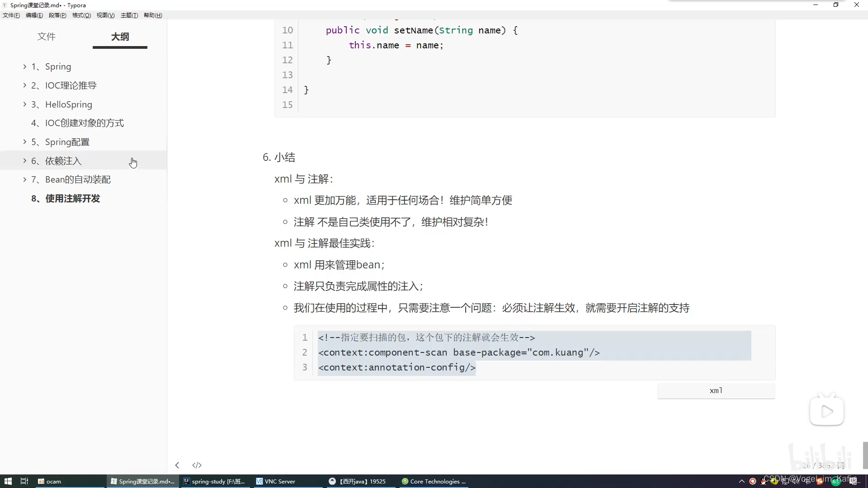Screen dimensions: 868x488
Task: Click the code/source toggle icon
Action: click(x=197, y=465)
